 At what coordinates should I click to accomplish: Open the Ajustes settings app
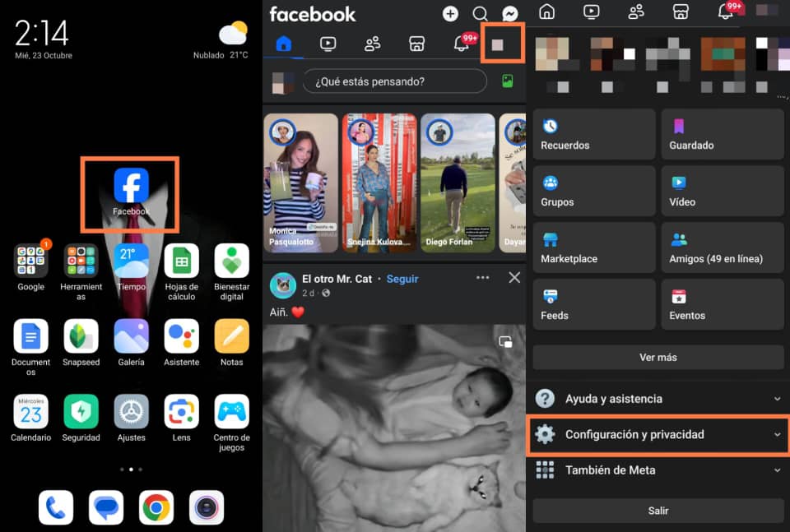(x=131, y=412)
